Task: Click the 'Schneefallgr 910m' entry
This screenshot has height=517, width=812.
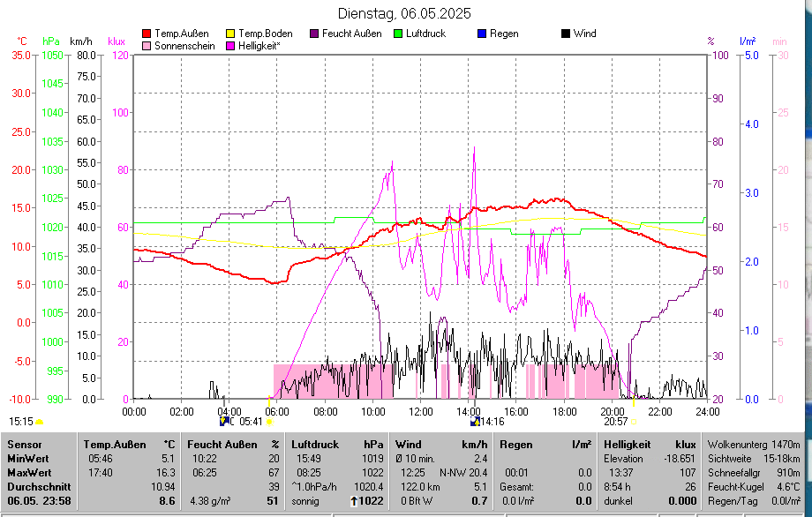Action: tap(754, 473)
